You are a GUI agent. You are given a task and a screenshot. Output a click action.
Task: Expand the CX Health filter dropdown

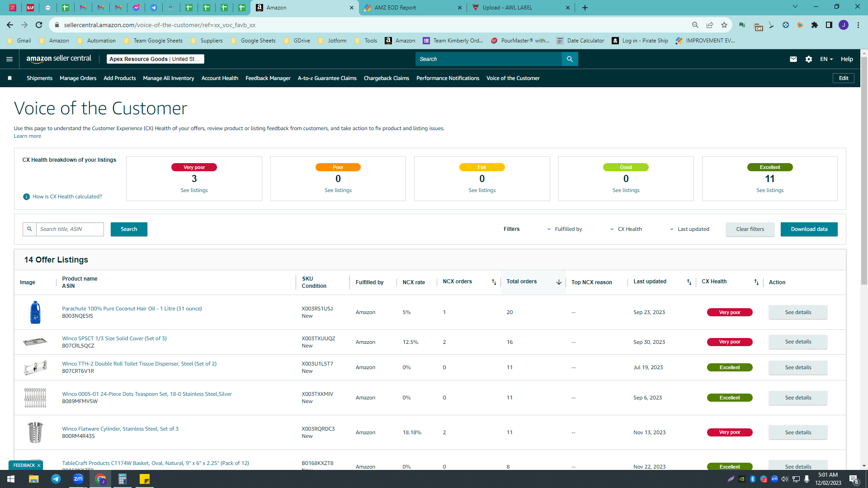(626, 229)
